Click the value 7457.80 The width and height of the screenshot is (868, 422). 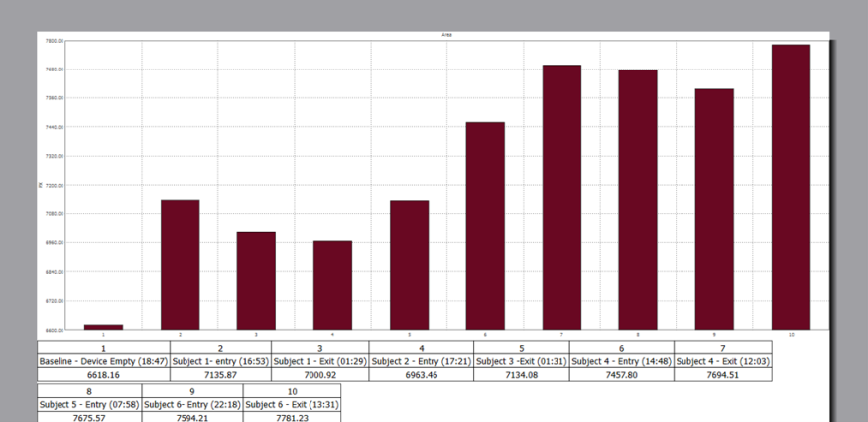point(622,375)
